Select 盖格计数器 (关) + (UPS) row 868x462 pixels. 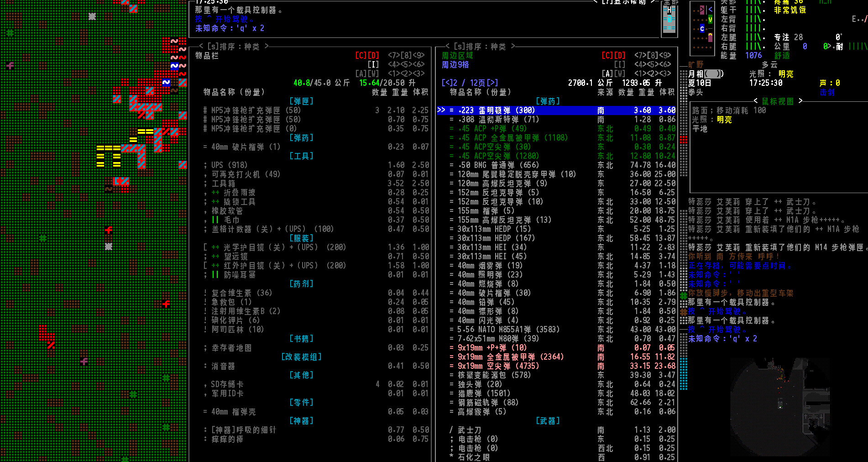pos(315,229)
